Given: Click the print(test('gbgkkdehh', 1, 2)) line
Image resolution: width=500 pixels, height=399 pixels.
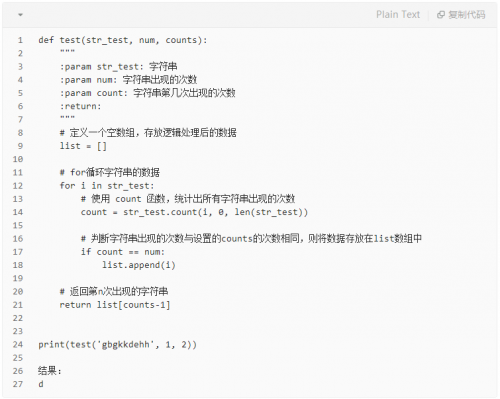Looking at the screenshot, I should pyautogui.click(x=117, y=344).
